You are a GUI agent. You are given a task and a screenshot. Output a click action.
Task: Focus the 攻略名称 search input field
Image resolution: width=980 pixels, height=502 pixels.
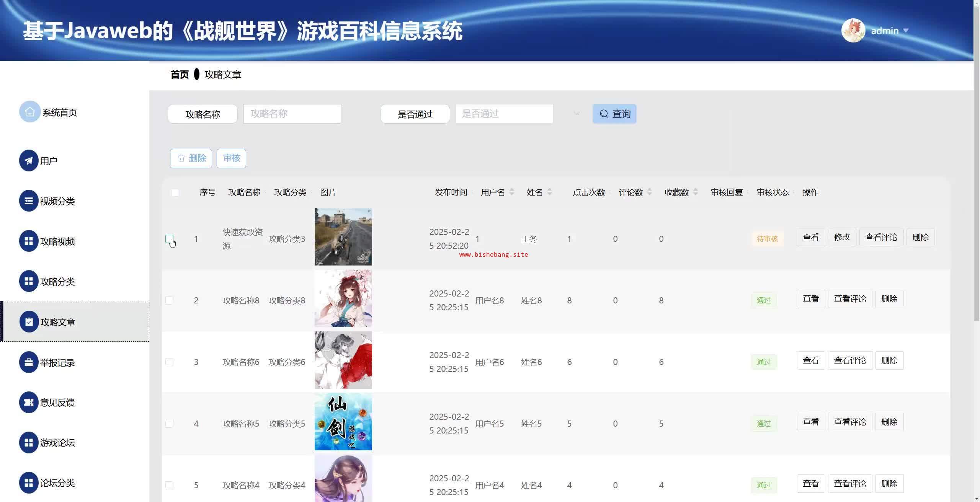click(x=292, y=114)
